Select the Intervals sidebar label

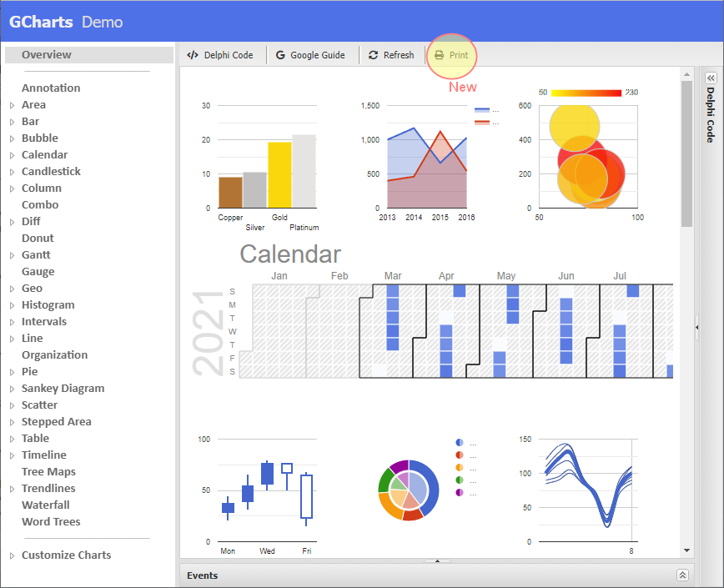tap(44, 322)
